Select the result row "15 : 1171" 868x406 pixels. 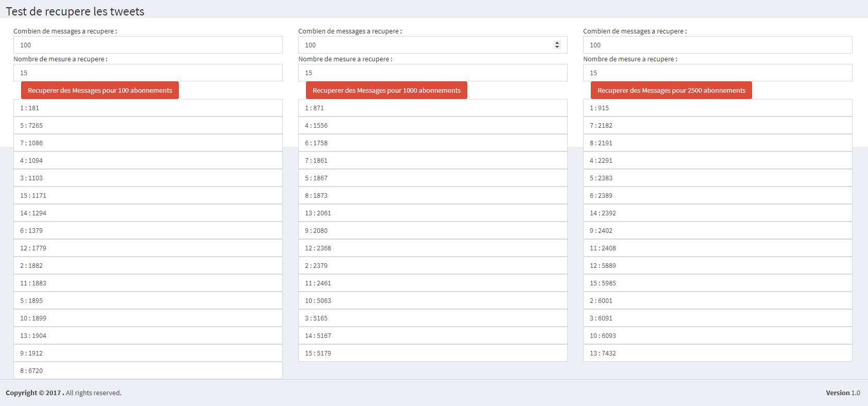pos(148,195)
